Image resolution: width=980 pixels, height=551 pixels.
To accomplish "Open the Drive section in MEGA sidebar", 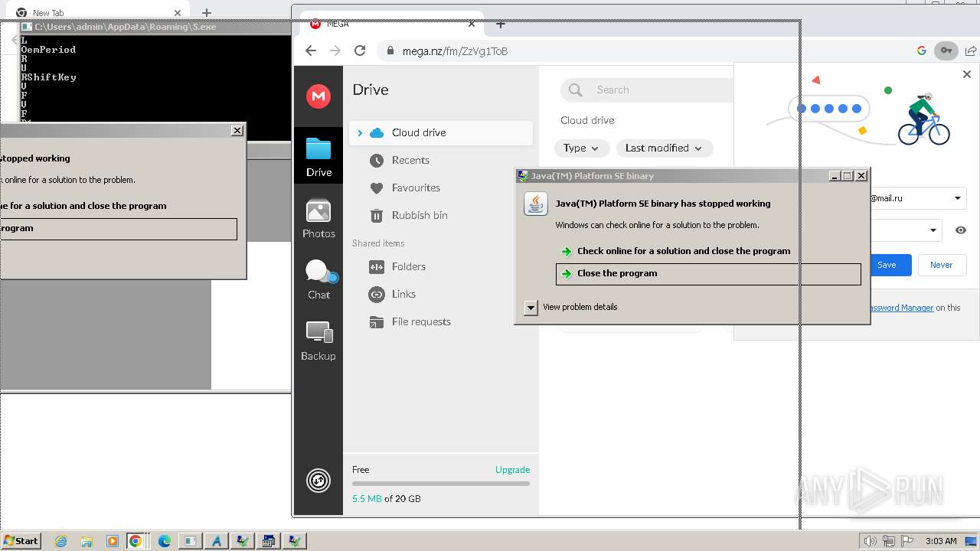I will coord(318,155).
